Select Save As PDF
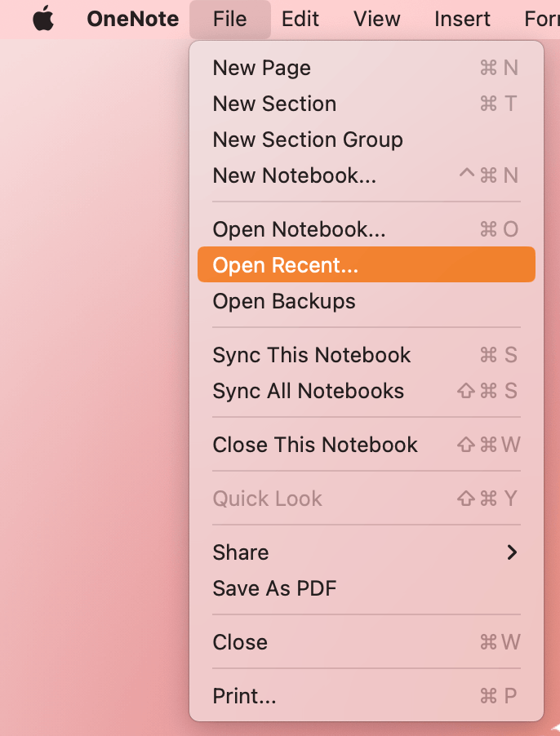Image resolution: width=560 pixels, height=736 pixels. (x=274, y=588)
